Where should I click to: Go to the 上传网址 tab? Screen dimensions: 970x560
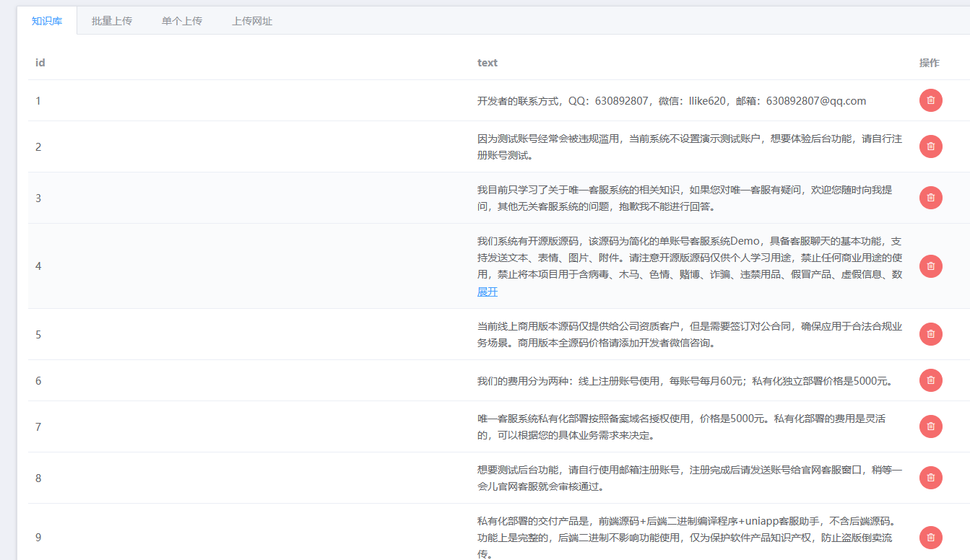252,21
